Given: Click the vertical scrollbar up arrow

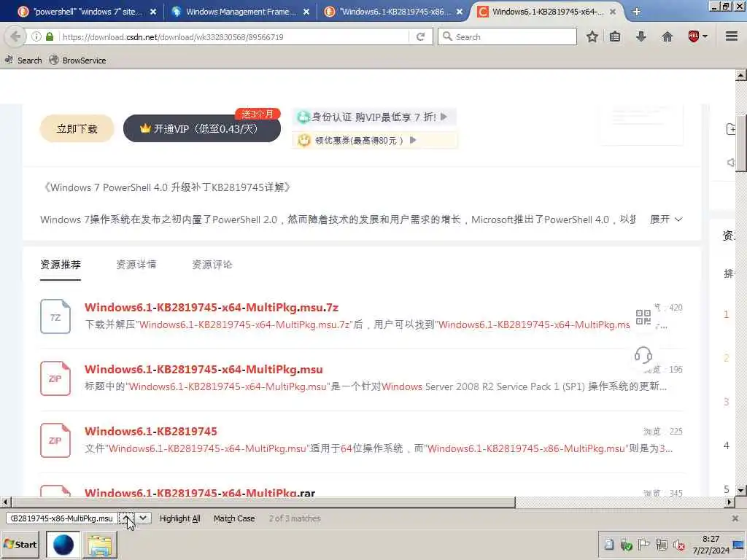Looking at the screenshot, I should [x=741, y=75].
